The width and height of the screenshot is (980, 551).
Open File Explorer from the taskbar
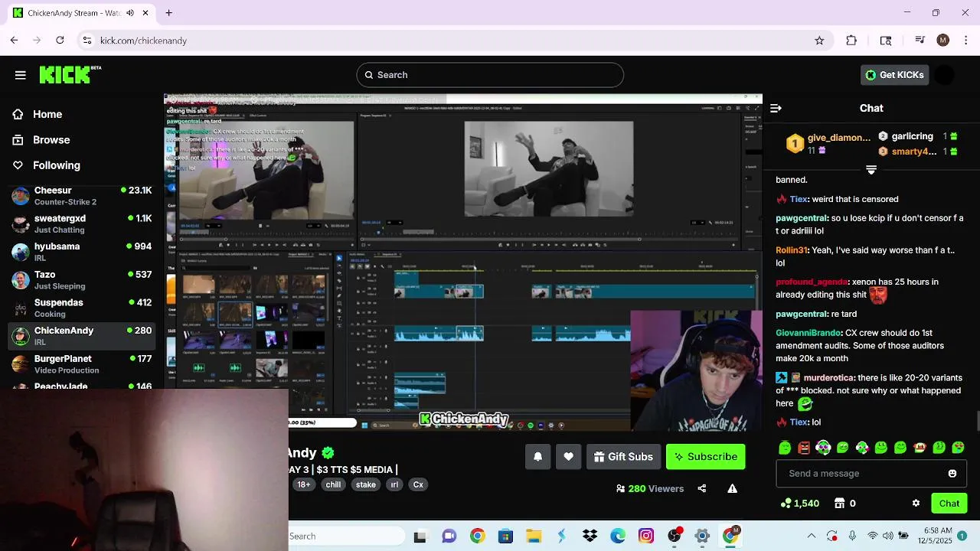coord(534,536)
